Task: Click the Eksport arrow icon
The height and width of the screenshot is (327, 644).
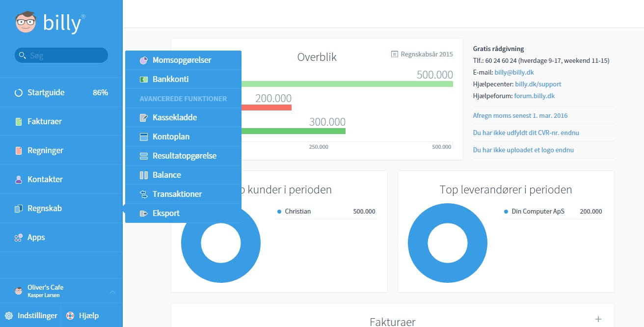Action: [x=144, y=214]
